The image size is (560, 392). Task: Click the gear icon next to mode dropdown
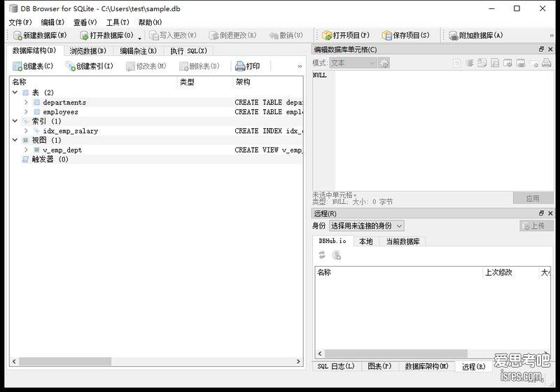click(384, 63)
